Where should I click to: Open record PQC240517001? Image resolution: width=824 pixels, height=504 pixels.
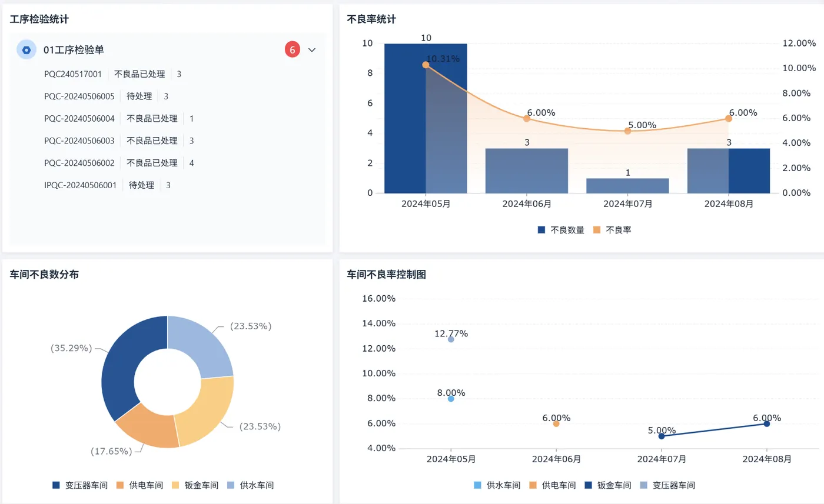click(73, 74)
